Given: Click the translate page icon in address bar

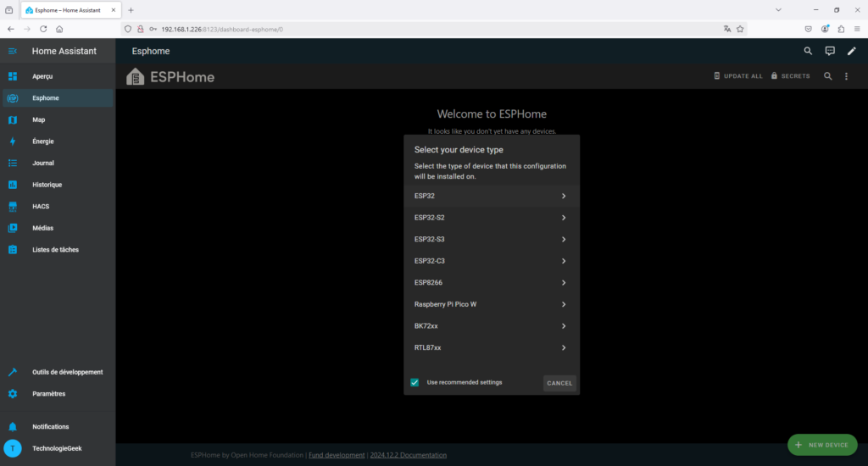Looking at the screenshot, I should (x=726, y=29).
